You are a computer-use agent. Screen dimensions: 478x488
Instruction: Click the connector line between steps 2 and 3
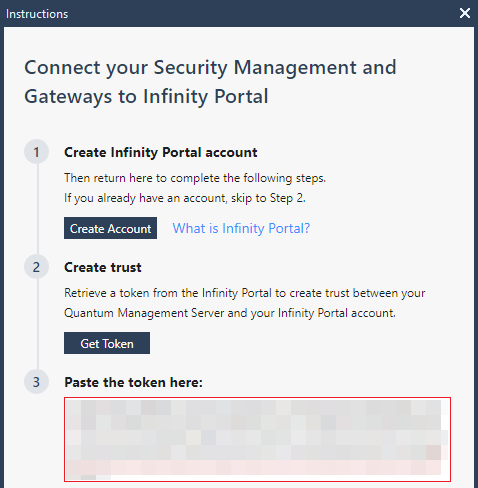tap(38, 324)
